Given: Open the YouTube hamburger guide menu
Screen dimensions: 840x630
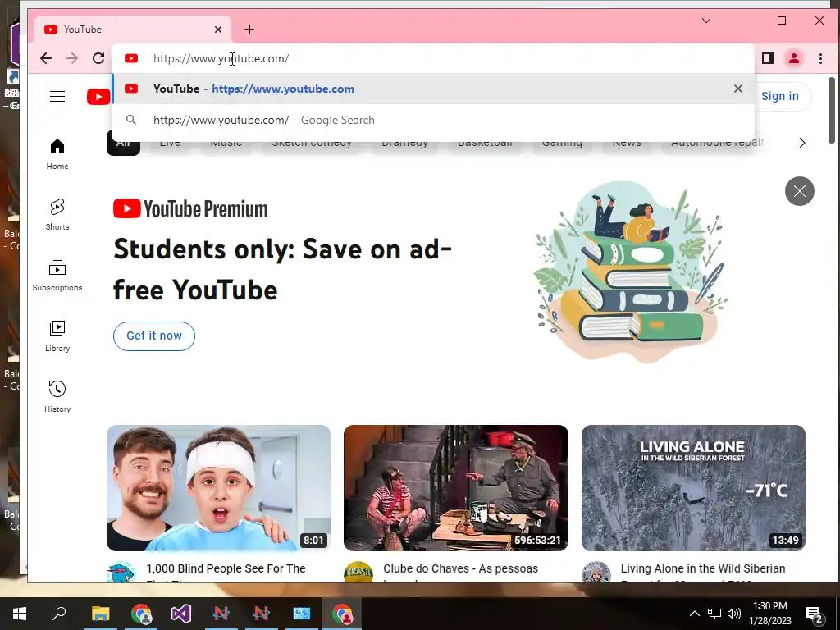Looking at the screenshot, I should [x=57, y=97].
